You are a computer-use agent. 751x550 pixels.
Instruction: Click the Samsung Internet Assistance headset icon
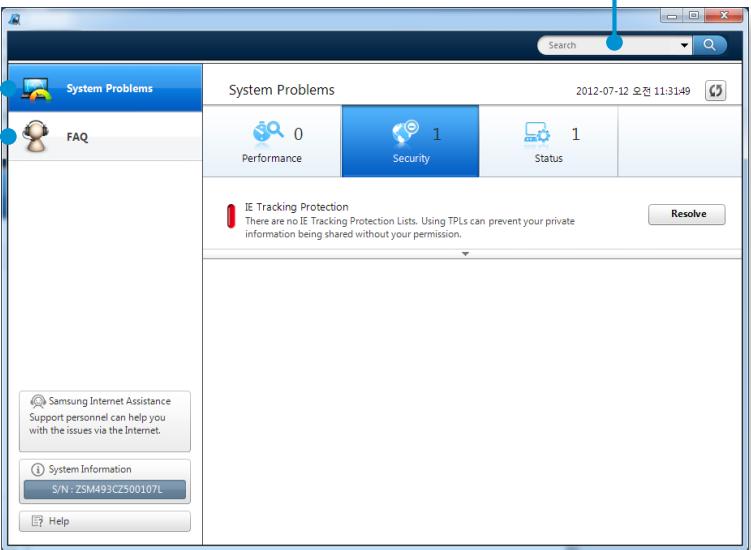coord(38,401)
